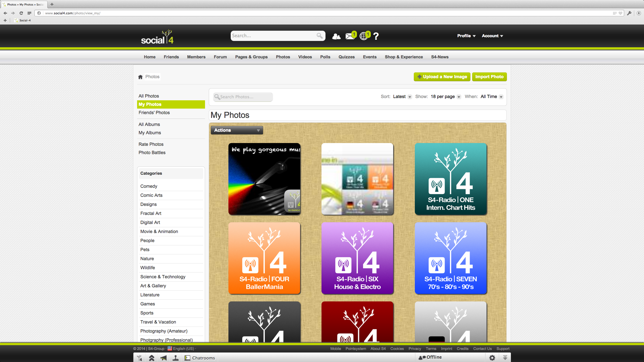Open Forum in the navigation bar
Viewport: 644px width, 362px height.
220,57
